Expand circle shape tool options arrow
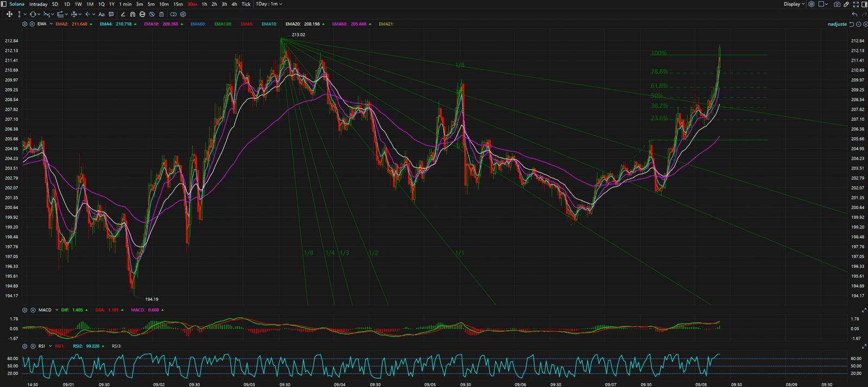 [x=39, y=14]
